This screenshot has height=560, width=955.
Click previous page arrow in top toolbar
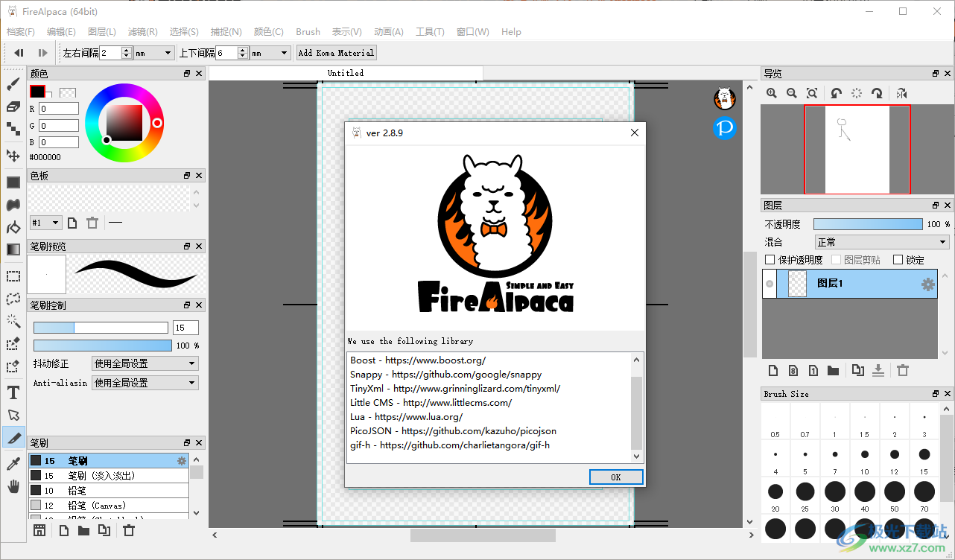(x=19, y=53)
